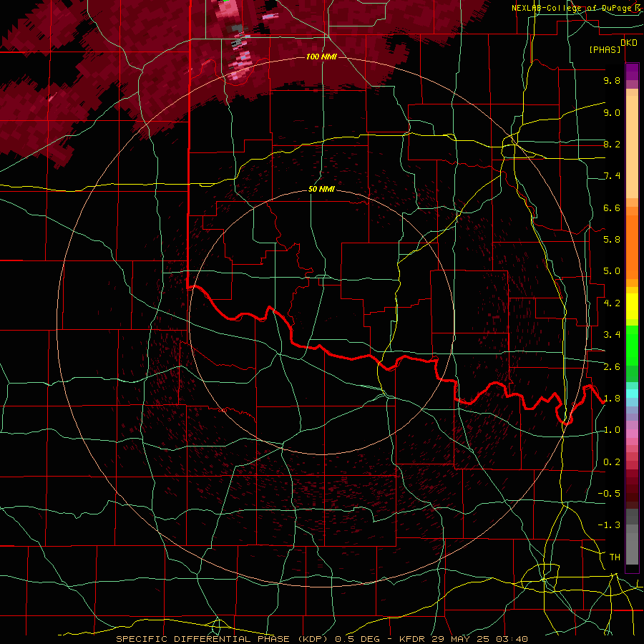Select the 9.8 legend scale value
Image resolution: width=644 pixels, height=644 pixels.
(x=612, y=80)
